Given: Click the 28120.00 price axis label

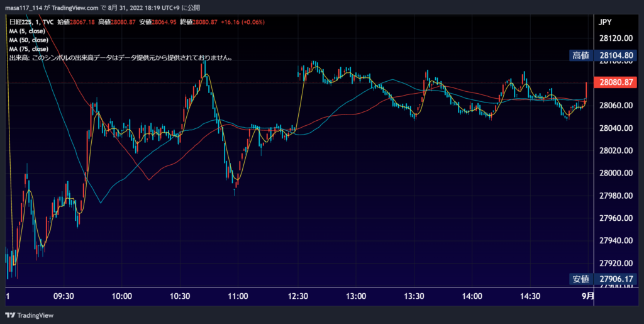Looking at the screenshot, I should click(616, 38).
